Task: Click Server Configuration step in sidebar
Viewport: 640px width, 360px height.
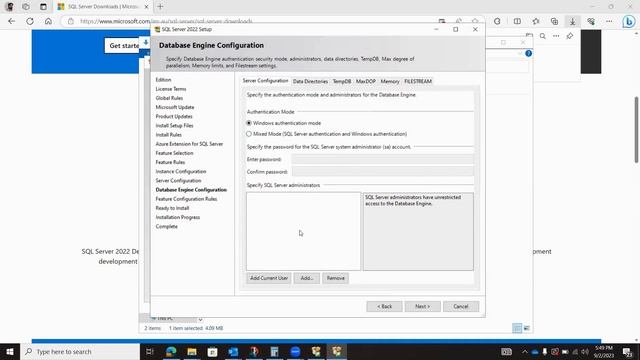Action: point(178,180)
